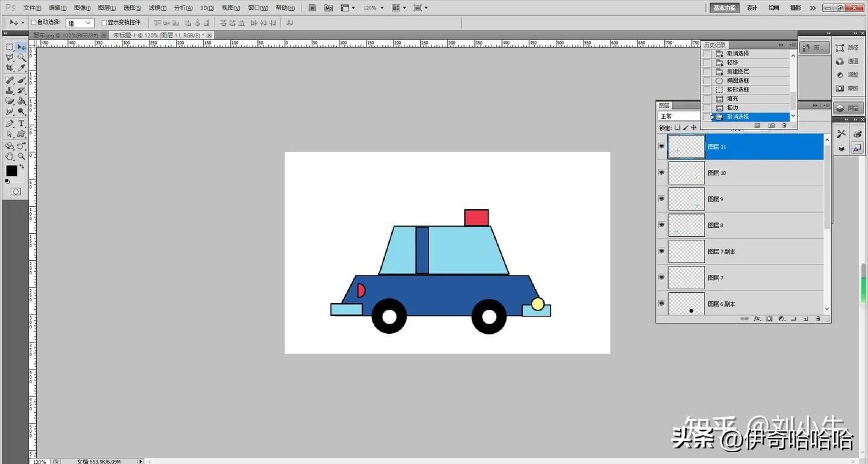This screenshot has width=868, height=464.
Task: Tick the 显示变换控件 checkbox
Action: (x=104, y=22)
